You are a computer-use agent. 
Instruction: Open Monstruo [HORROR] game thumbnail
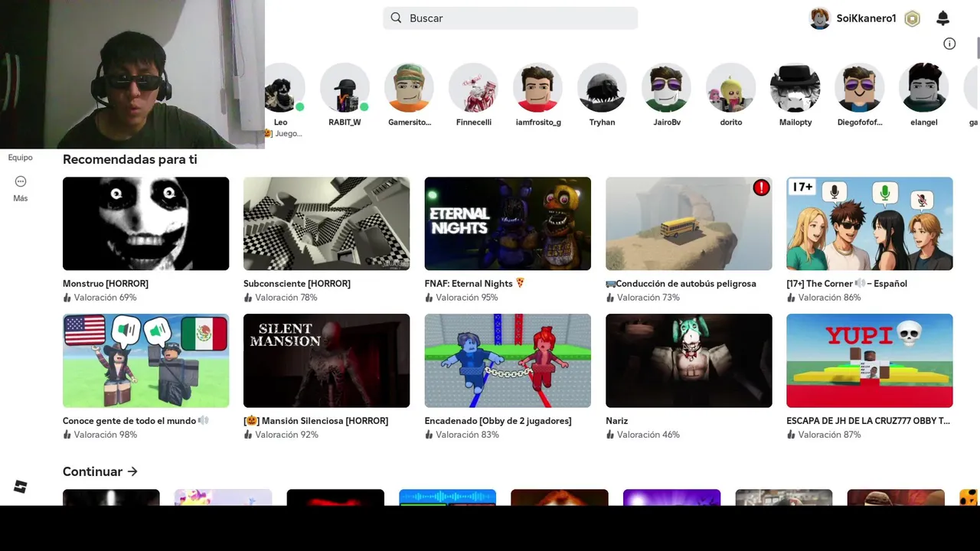[x=145, y=223]
